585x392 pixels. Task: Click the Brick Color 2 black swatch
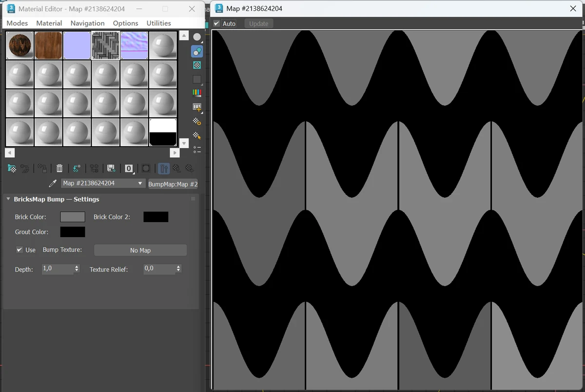coord(156,217)
